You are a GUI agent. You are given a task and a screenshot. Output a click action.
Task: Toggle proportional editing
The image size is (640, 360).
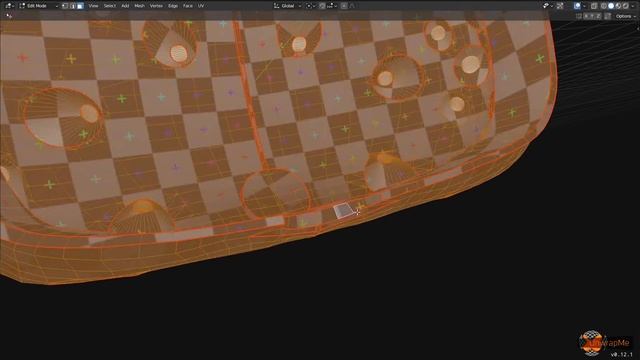coord(344,6)
